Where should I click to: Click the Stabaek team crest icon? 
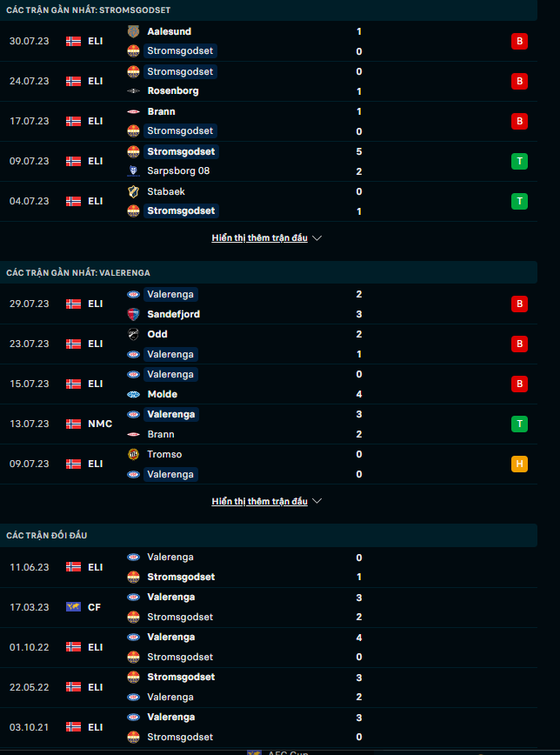pos(133,191)
